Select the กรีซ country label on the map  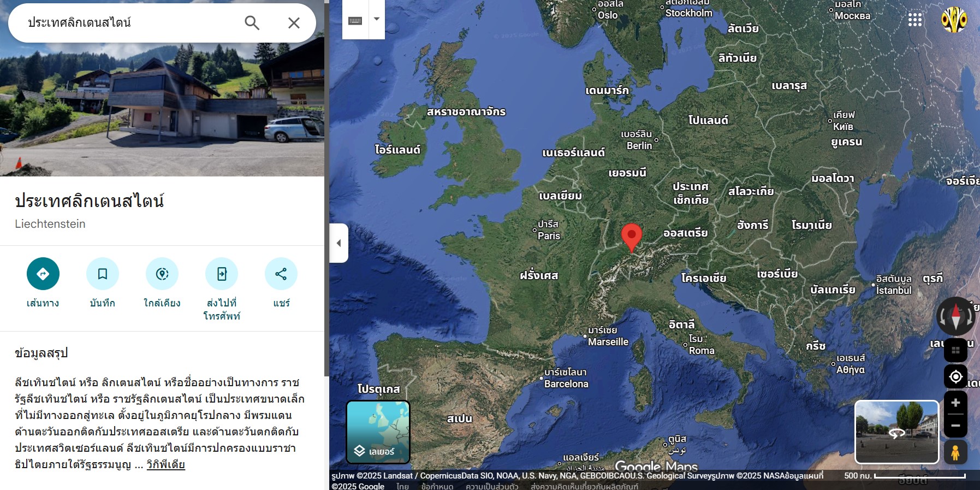tap(816, 346)
